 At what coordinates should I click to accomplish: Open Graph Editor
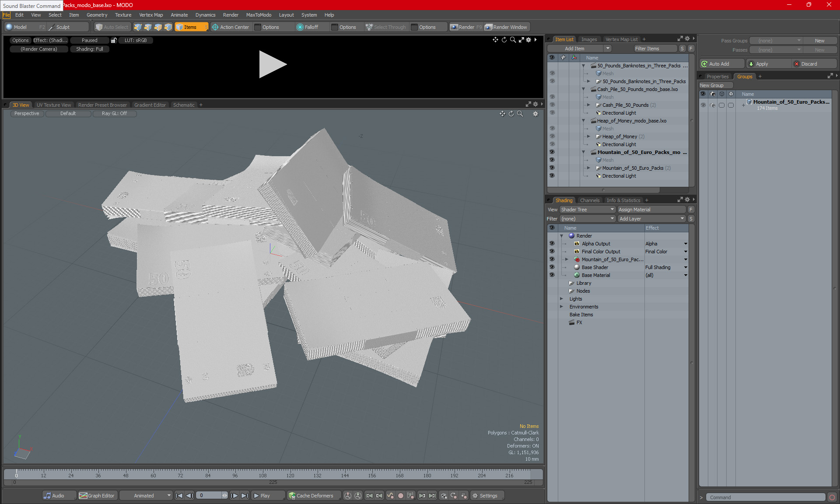tap(97, 496)
